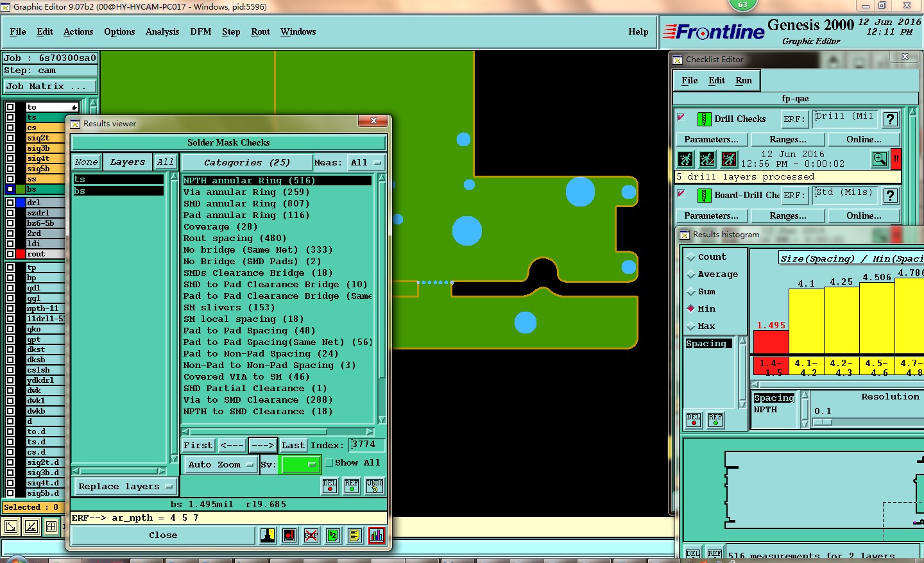Screen dimensions: 924x563
Task: Click the second bottom-left toolbar icon
Action: [x=31, y=527]
